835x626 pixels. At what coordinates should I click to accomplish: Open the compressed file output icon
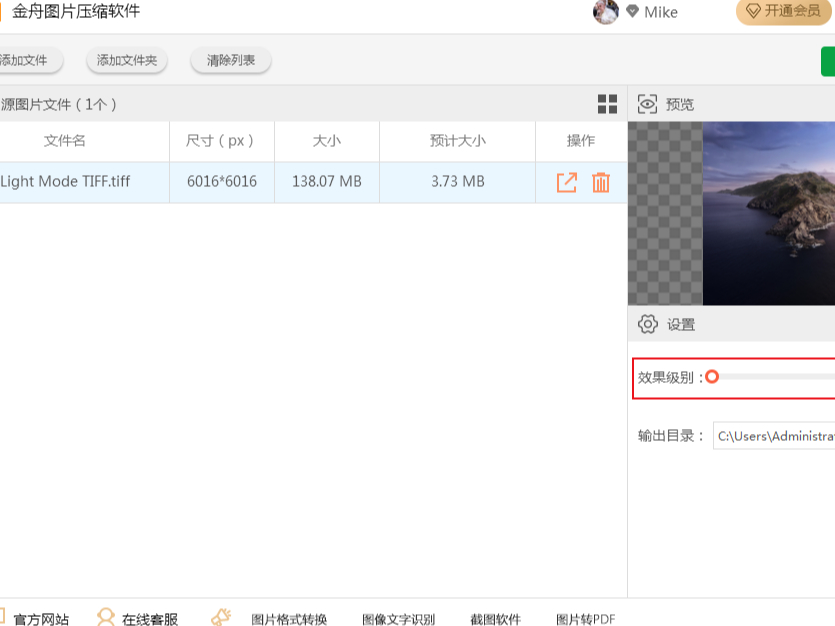point(567,183)
